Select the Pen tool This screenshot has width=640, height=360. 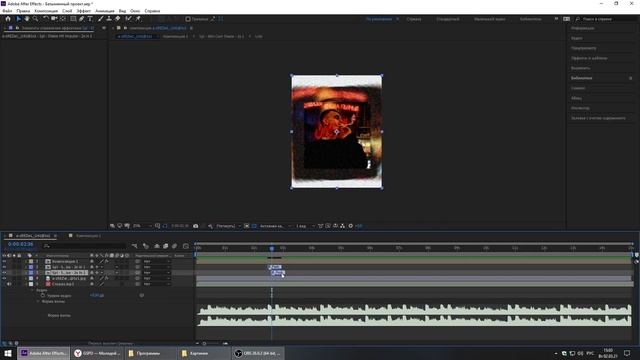click(x=82, y=19)
